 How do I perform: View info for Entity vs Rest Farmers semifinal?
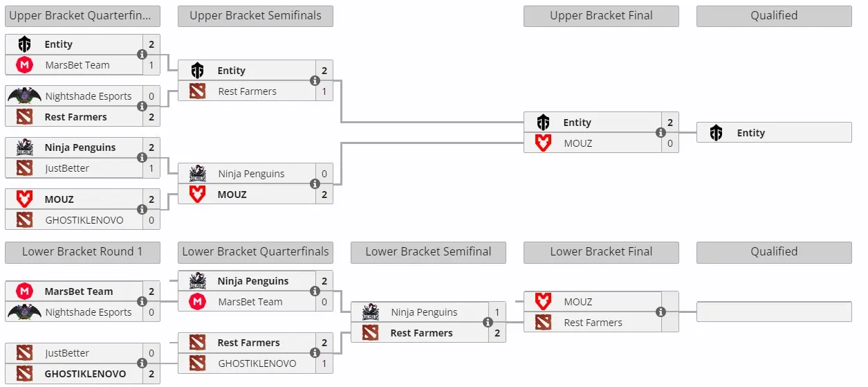pyautogui.click(x=315, y=81)
